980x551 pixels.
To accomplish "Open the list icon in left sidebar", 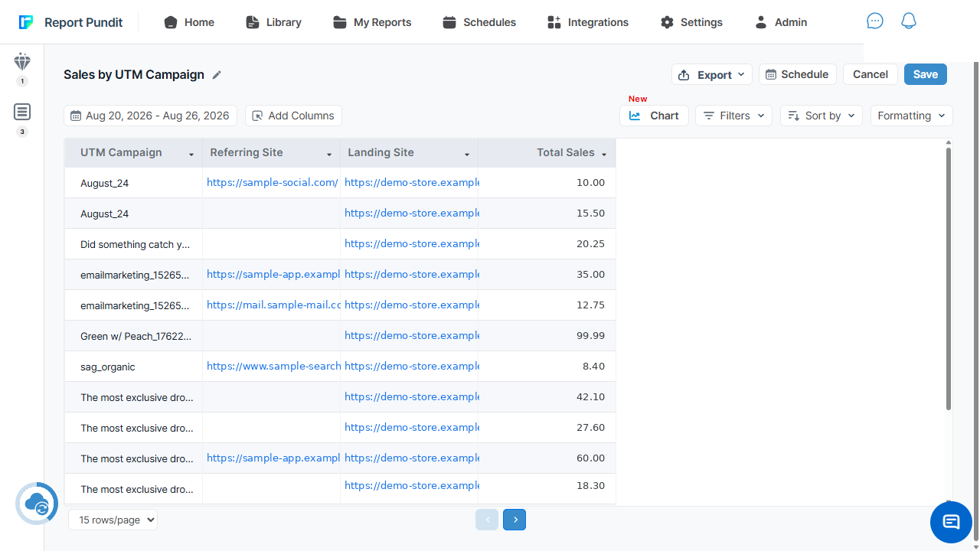I will [22, 112].
